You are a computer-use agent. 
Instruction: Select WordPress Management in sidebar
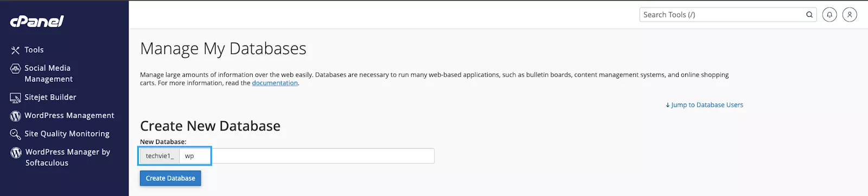pos(69,115)
